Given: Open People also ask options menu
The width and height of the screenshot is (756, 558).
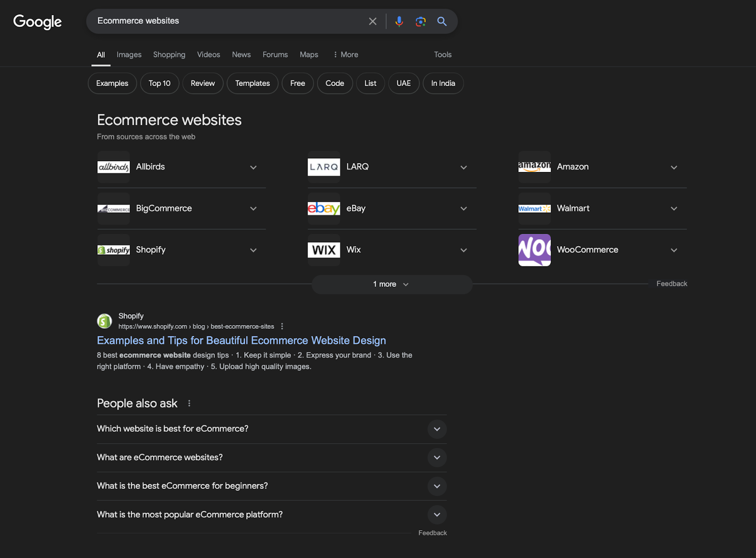Looking at the screenshot, I should (x=189, y=403).
